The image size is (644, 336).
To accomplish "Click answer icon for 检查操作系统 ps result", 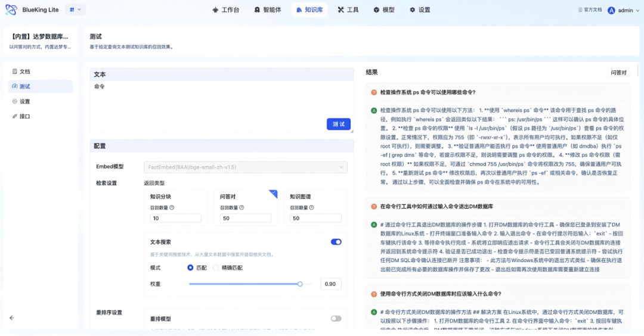I will (x=374, y=110).
